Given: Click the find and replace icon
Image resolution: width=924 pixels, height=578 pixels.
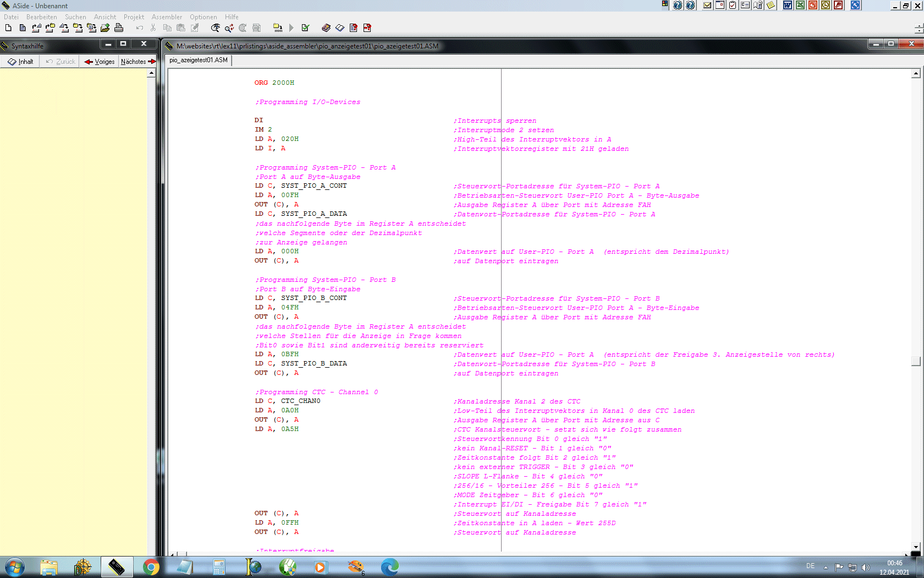Looking at the screenshot, I should [229, 28].
